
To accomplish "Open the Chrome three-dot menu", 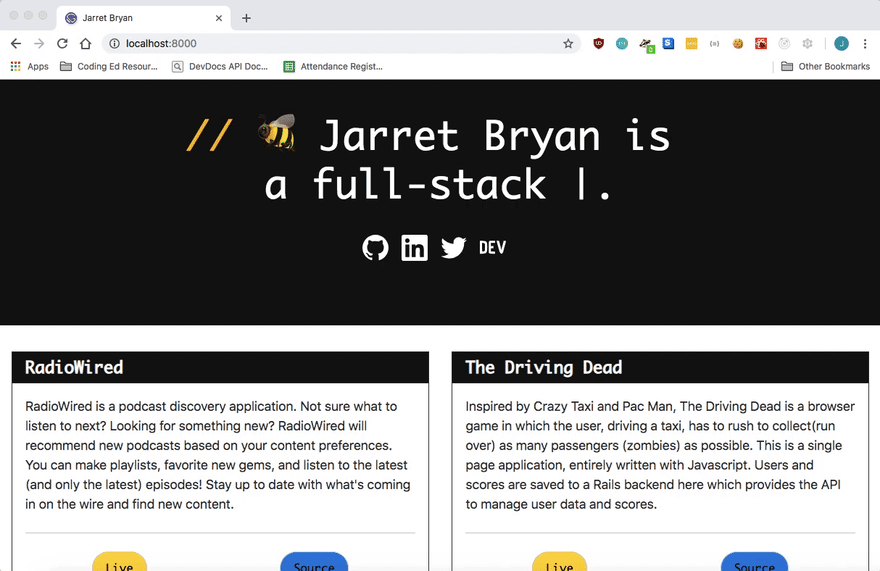I will click(865, 43).
